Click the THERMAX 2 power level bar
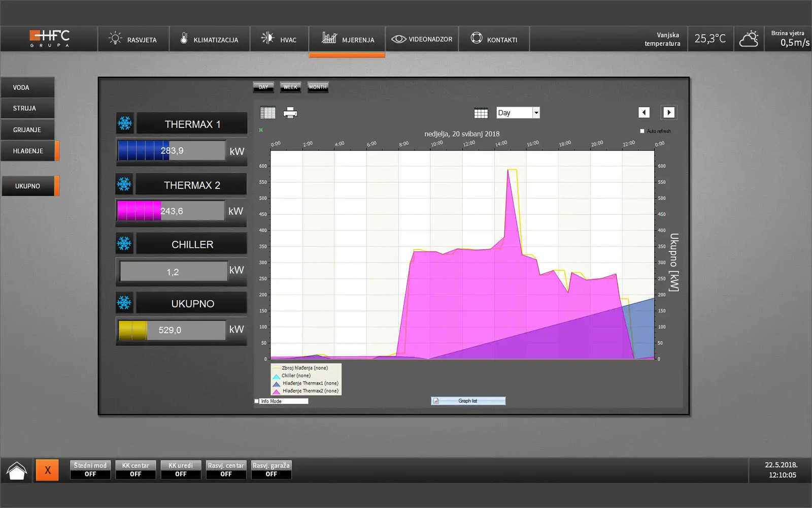The height and width of the screenshot is (508, 812). pos(171,211)
